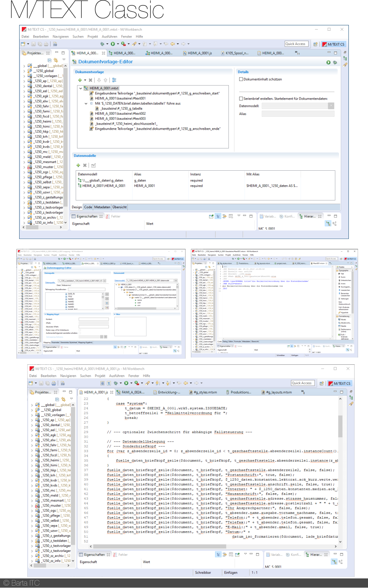The width and height of the screenshot is (368, 588).
Task: Open HEIMI_A_0001.js tab in top window
Action: click(x=197, y=53)
